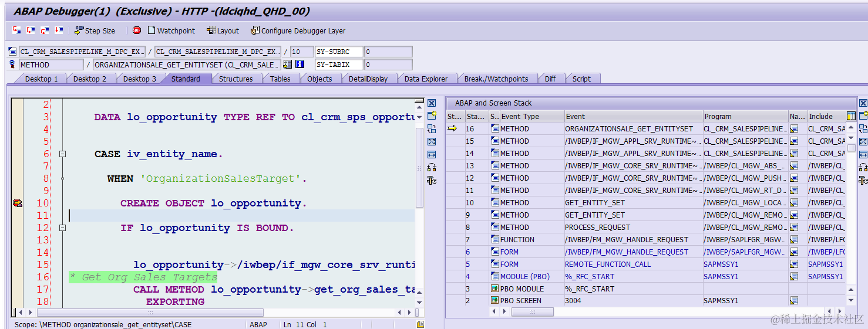868x329 pixels.
Task: Click the Execute (step over) debugger icon
Action: click(31, 30)
